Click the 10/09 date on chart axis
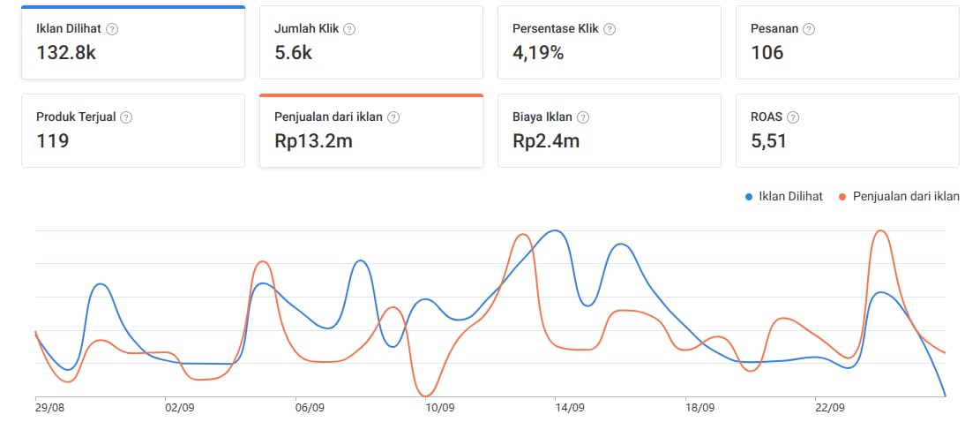Viewport: 980px width, 422px height. (x=439, y=408)
